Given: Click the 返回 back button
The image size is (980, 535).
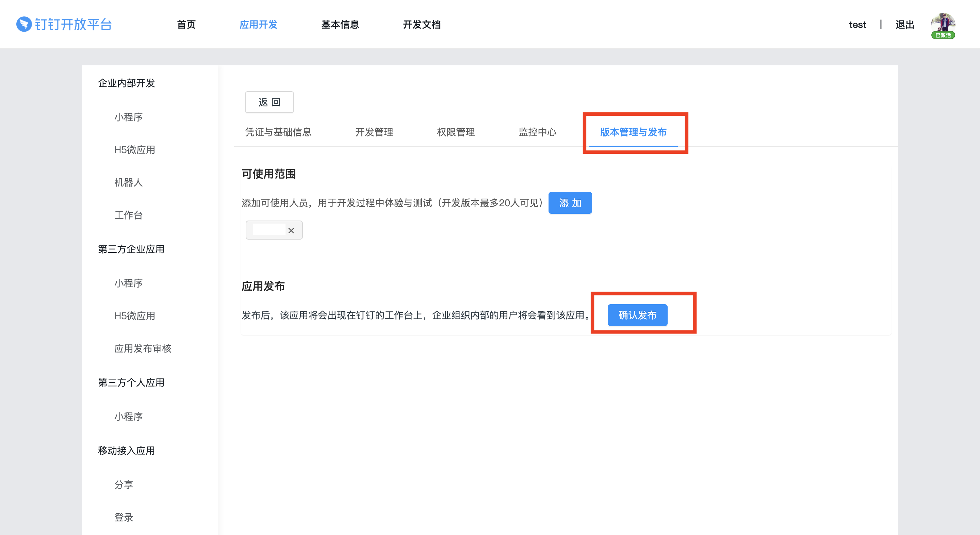Looking at the screenshot, I should tap(269, 102).
